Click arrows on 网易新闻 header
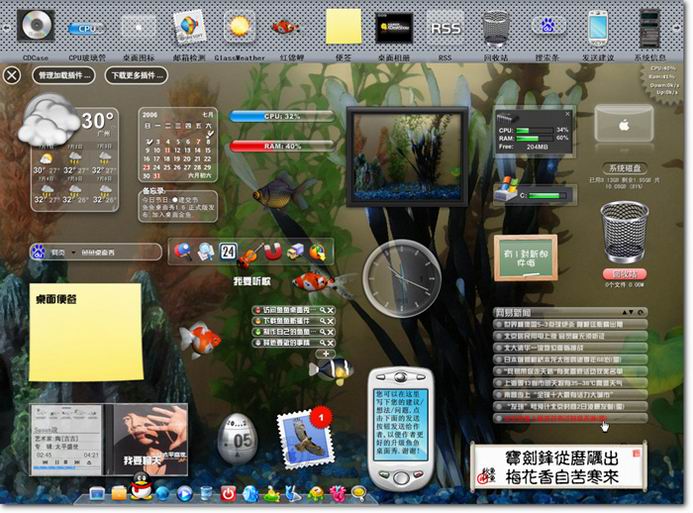Viewport: 693px width, 513px height. [628, 312]
